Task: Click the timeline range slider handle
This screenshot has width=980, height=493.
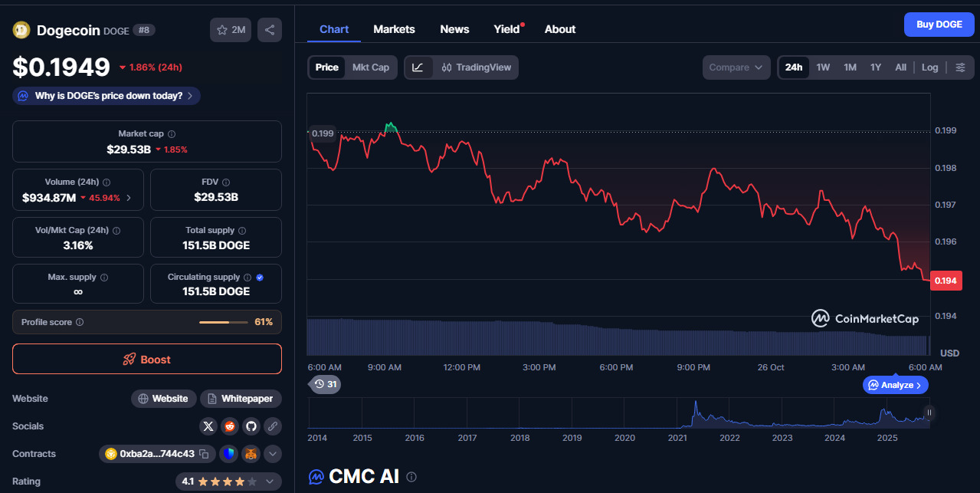Action: (929, 413)
